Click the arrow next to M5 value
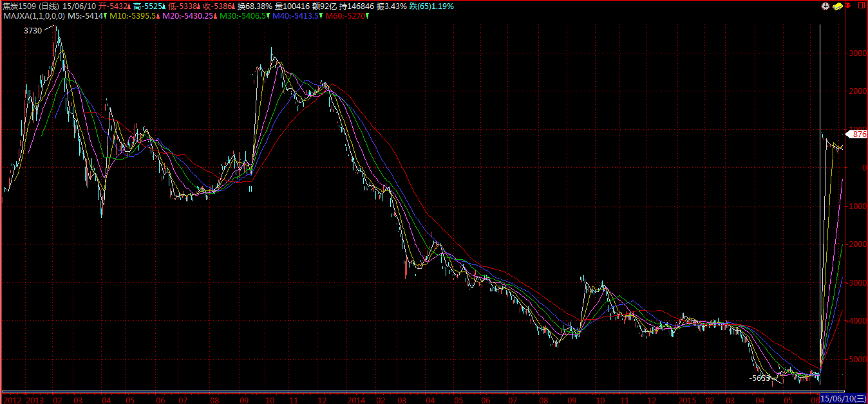 pos(106,15)
